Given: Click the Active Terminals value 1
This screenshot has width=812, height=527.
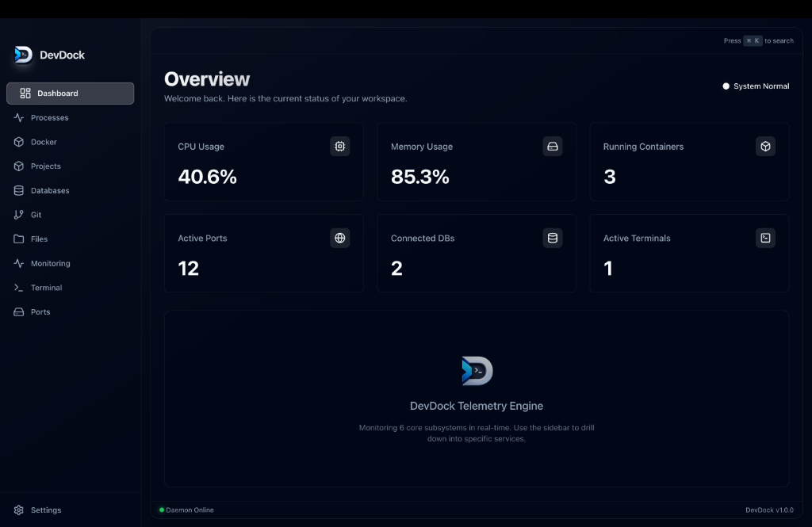Looking at the screenshot, I should [x=608, y=269].
